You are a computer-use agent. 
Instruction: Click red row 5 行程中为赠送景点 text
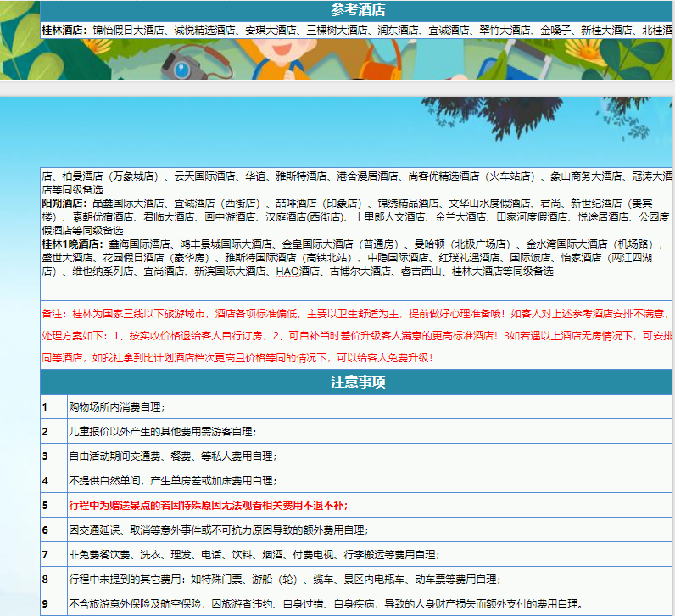(209, 506)
